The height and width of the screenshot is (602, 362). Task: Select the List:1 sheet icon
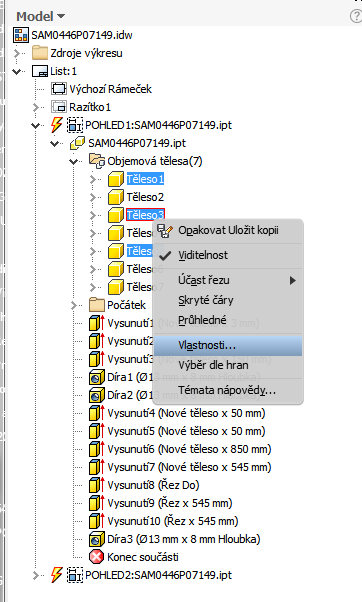[40, 71]
